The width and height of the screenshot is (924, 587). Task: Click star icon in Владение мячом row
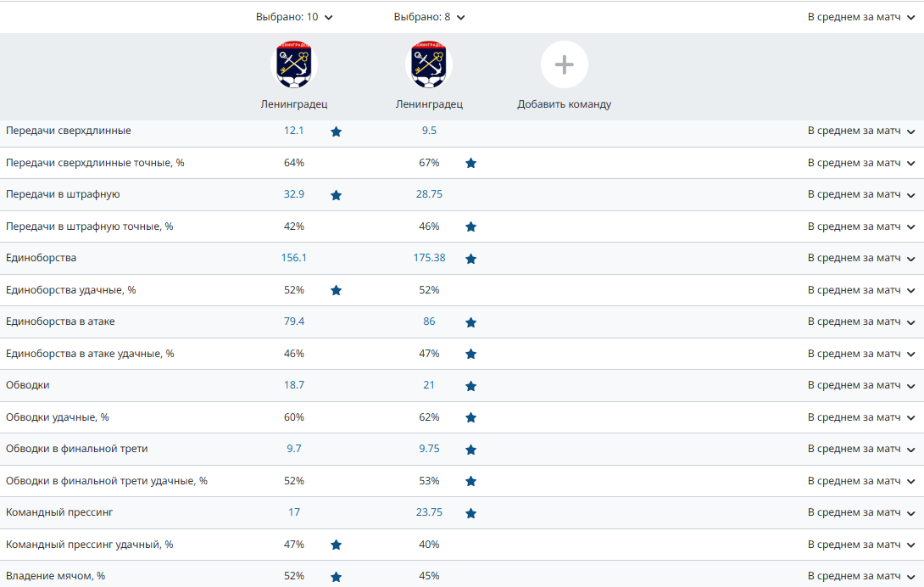pyautogui.click(x=336, y=577)
